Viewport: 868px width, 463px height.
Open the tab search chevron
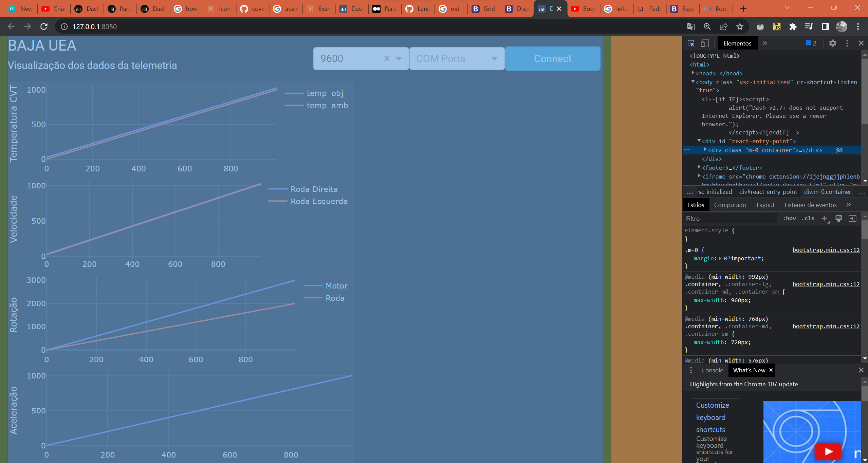point(787,7)
